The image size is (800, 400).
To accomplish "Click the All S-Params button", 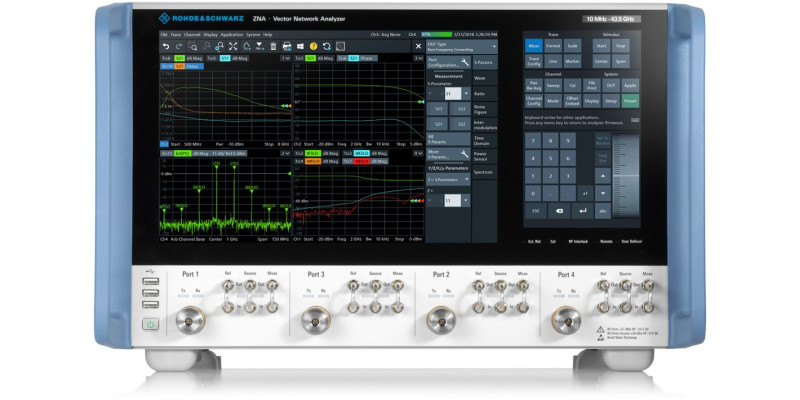I will pos(436,139).
